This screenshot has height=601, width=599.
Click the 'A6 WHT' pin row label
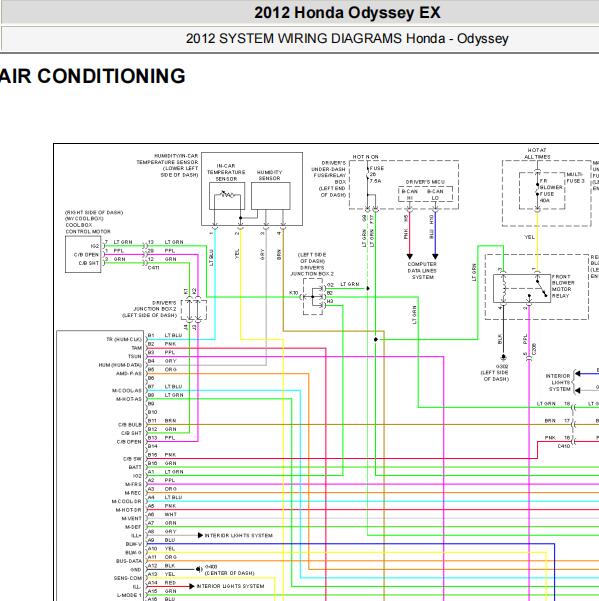162,514
